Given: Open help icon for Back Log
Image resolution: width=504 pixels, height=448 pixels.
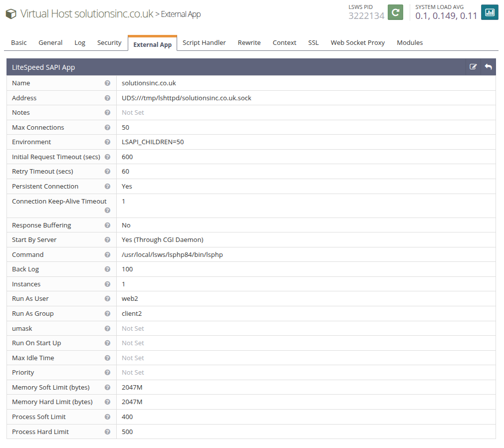Looking at the screenshot, I should pyautogui.click(x=107, y=269).
